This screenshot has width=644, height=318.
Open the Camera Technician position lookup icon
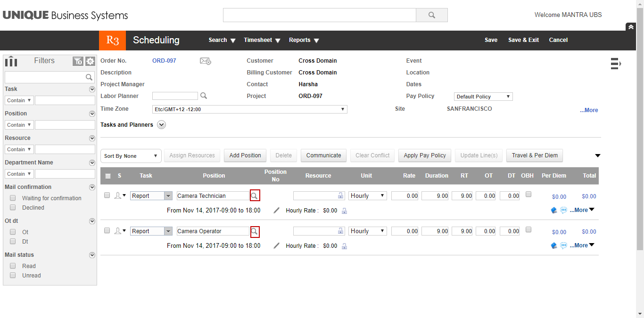255,195
